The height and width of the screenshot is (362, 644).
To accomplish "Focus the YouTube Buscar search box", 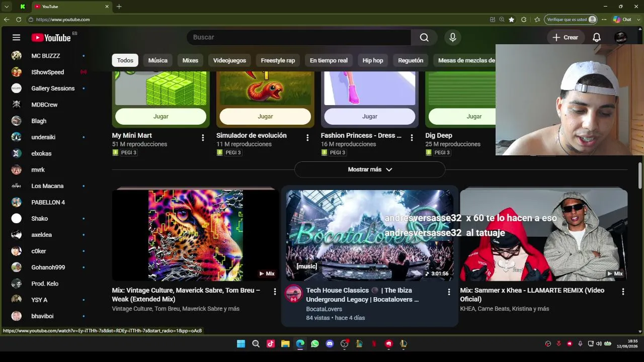I will 299,37.
